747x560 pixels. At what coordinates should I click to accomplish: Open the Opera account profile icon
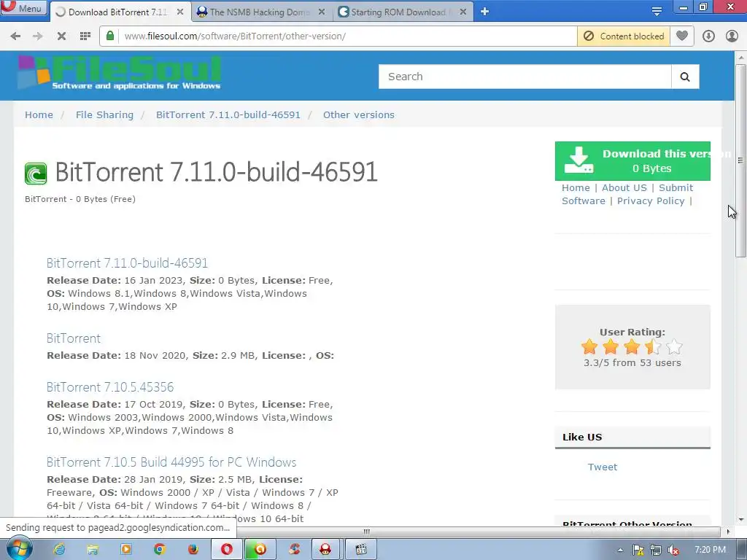732,36
